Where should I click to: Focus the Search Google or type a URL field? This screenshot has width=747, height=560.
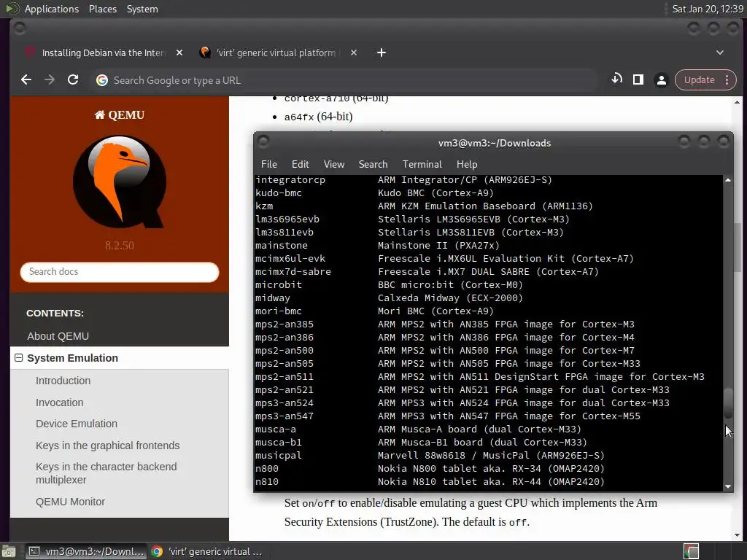(x=345, y=80)
